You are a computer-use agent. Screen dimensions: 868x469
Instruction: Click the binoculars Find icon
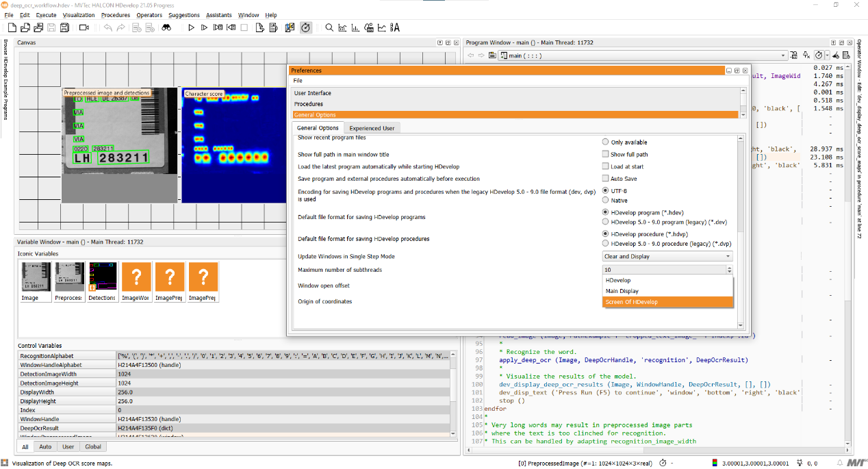[x=166, y=27]
